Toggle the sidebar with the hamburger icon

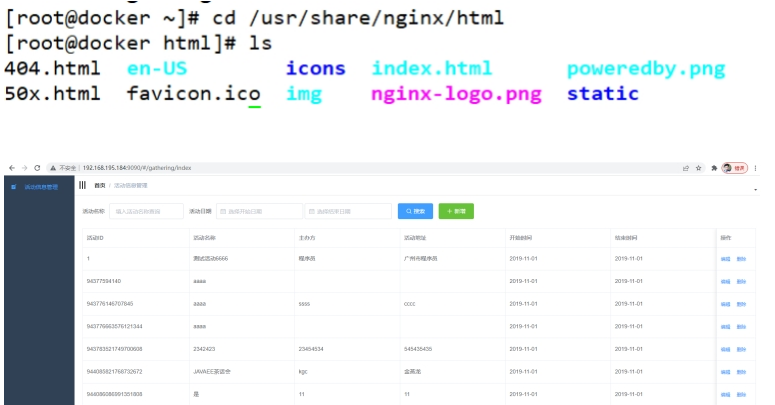tap(83, 185)
